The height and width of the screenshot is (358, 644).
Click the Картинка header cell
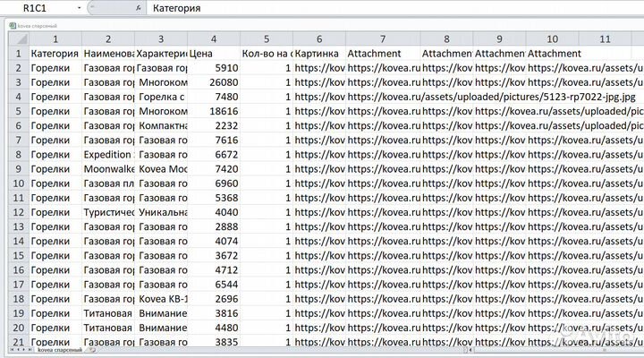pos(319,54)
